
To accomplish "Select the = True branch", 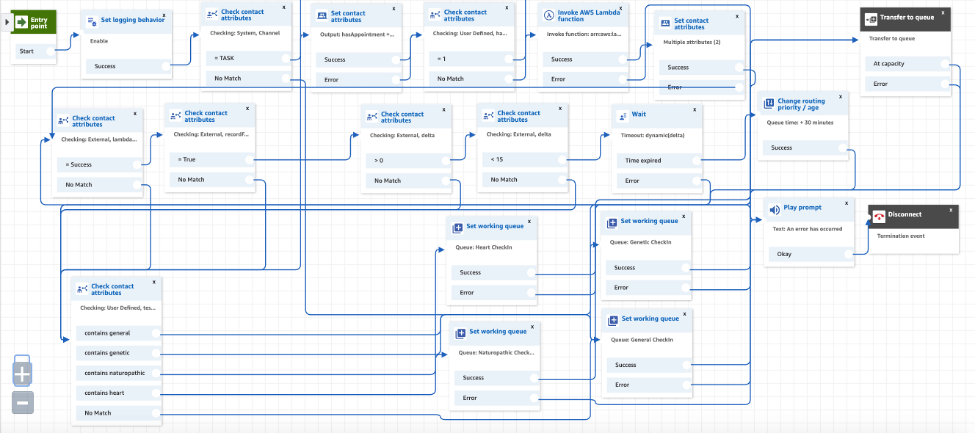I will coord(212,160).
